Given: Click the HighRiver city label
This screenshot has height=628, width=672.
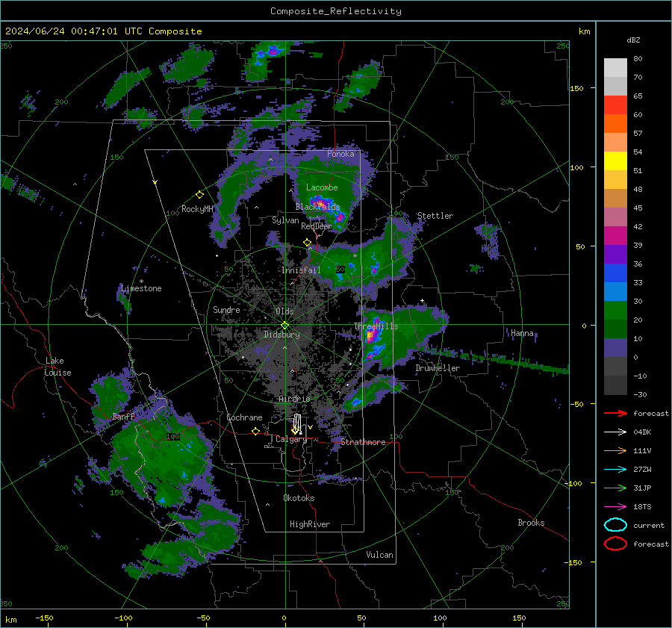Looking at the screenshot, I should [310, 524].
